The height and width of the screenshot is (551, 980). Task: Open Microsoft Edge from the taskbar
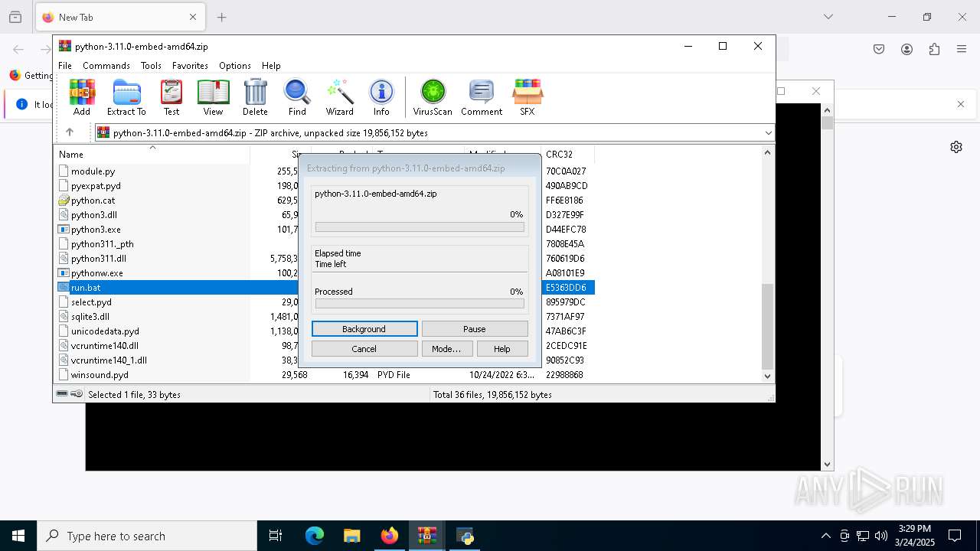click(315, 536)
